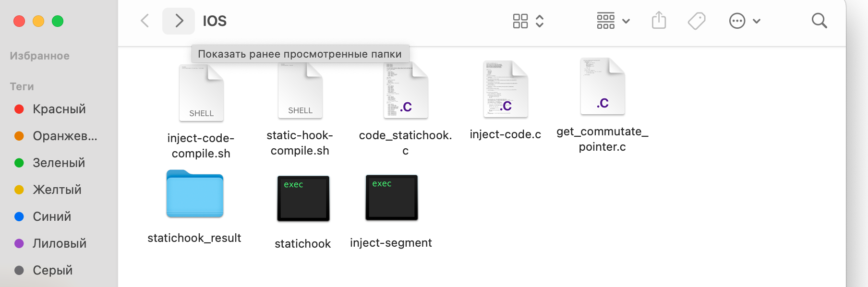
Task: Click the inject-code.c source file
Action: tap(506, 89)
